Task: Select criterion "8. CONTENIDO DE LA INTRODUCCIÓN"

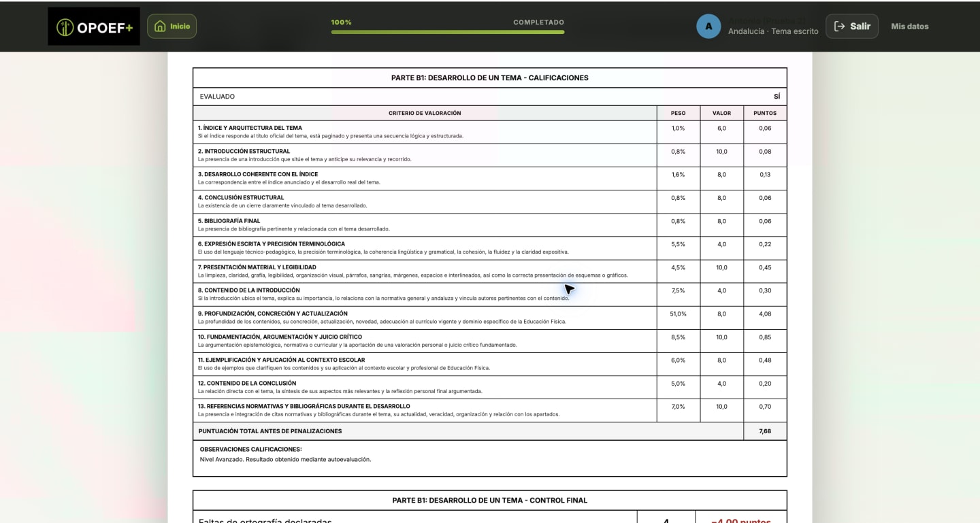Action: 248,290
